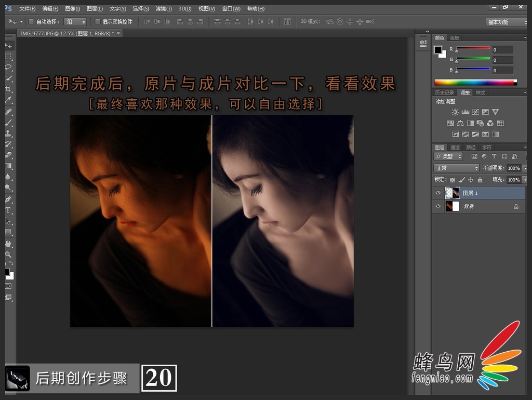Select the Eyedropper tool
532x400 pixels.
point(8,100)
